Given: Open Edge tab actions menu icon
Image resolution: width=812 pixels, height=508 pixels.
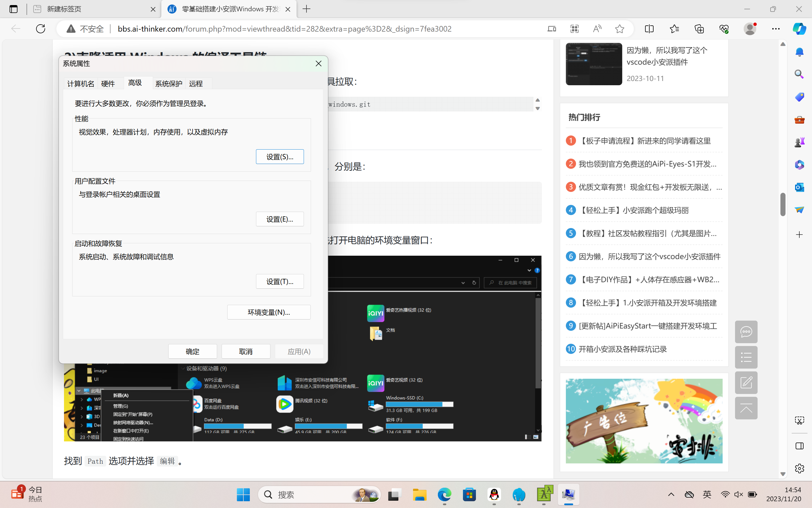Looking at the screenshot, I should (14, 9).
